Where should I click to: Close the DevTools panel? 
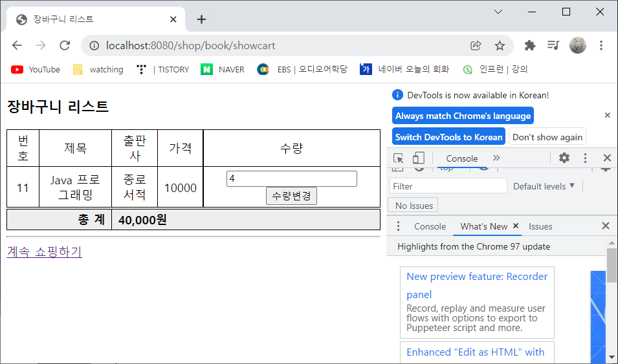[x=607, y=158]
